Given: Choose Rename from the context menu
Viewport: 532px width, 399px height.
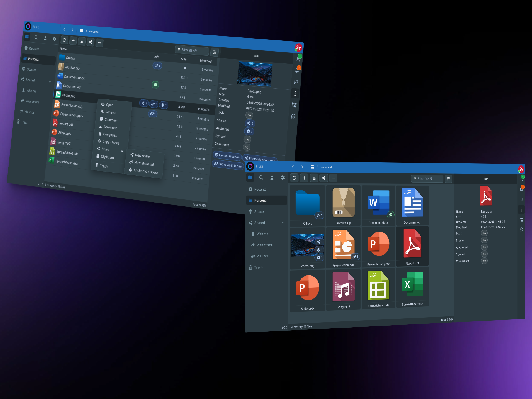Looking at the screenshot, I should (110, 112).
